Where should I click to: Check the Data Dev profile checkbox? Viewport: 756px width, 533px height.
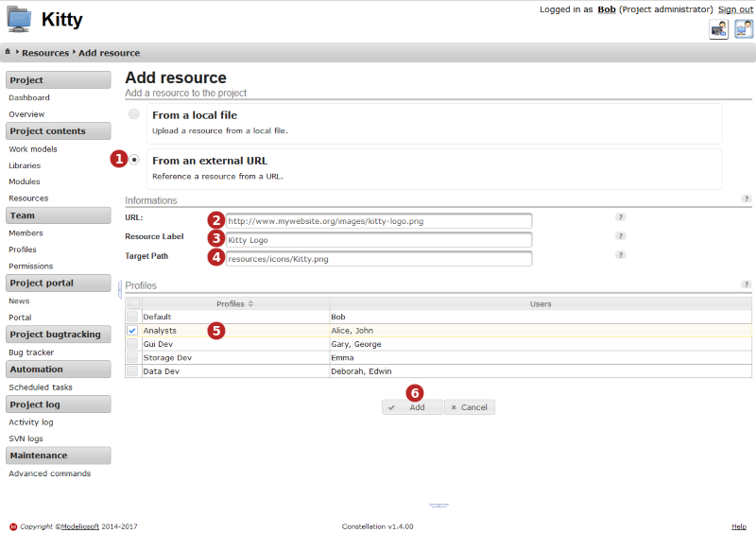pos(132,371)
